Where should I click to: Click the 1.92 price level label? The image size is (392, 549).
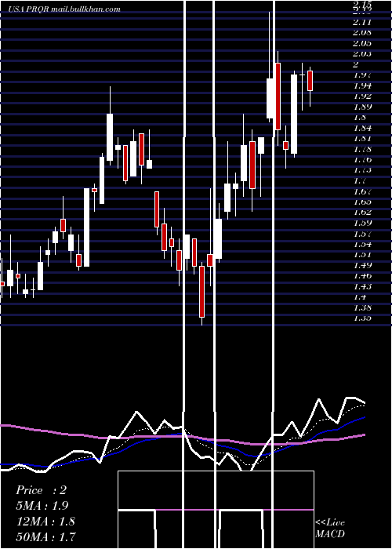(x=362, y=96)
